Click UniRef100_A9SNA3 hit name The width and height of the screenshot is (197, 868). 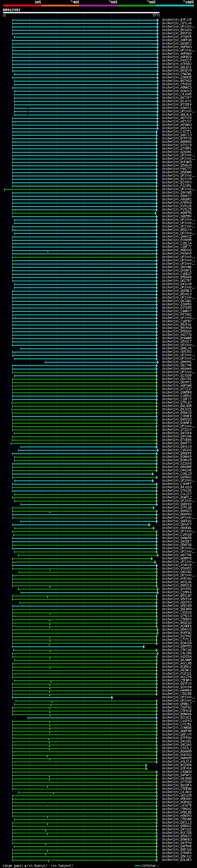click(x=177, y=125)
